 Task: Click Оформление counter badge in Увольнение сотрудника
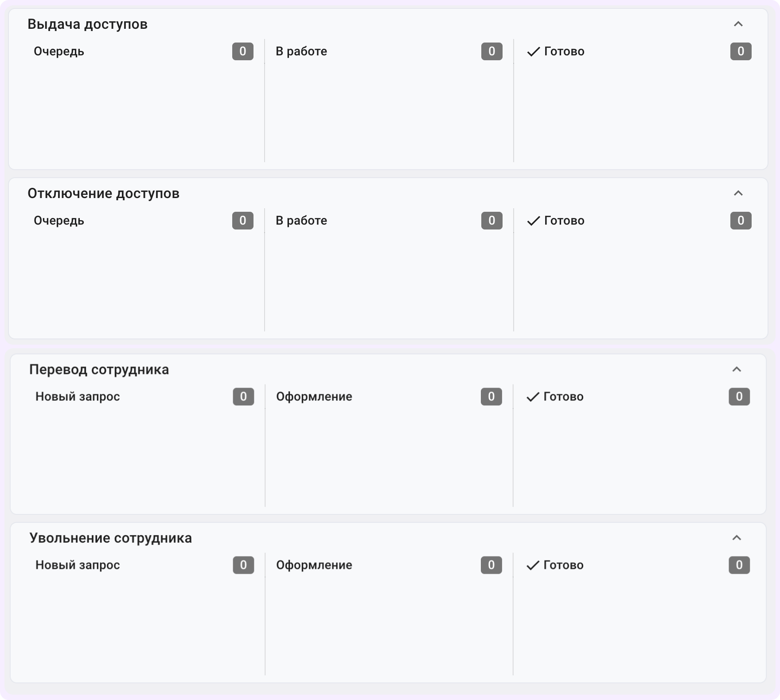click(491, 565)
